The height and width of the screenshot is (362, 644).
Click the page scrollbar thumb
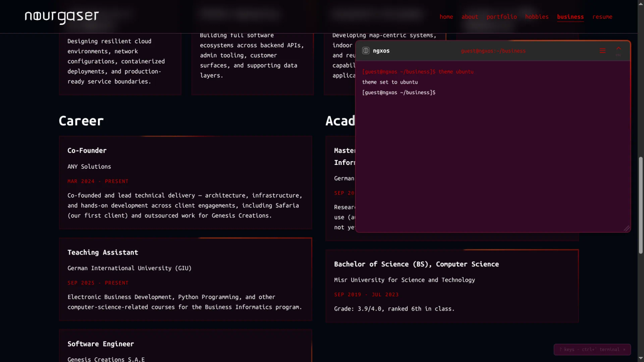pyautogui.click(x=640, y=205)
